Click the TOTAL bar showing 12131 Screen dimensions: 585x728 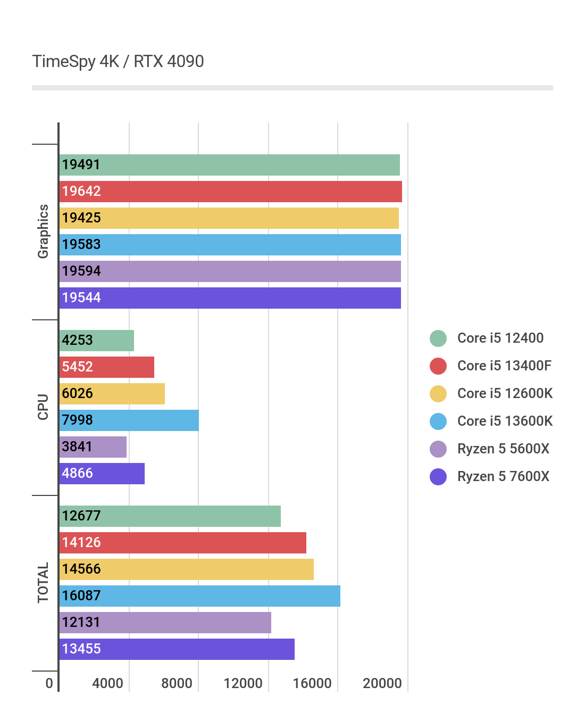(165, 623)
